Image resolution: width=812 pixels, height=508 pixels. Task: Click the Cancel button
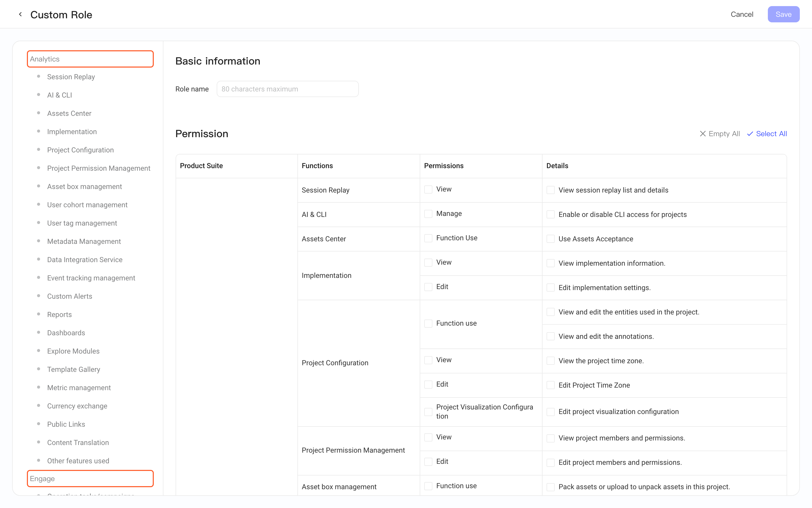[742, 14]
